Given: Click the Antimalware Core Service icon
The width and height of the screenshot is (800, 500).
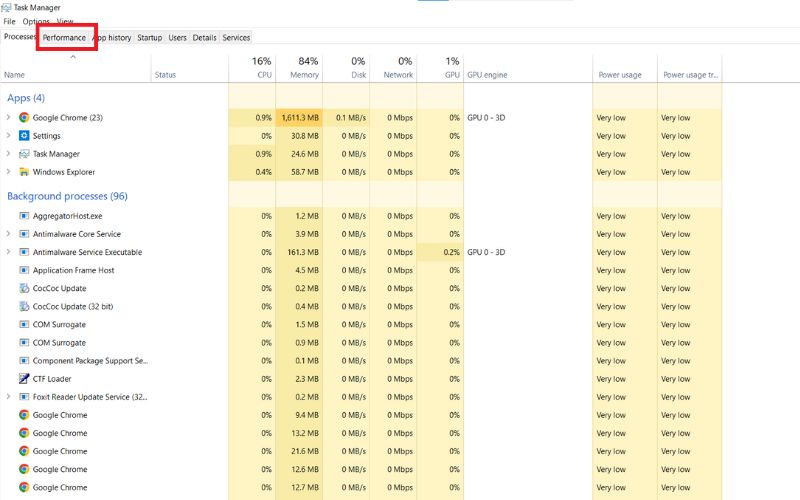Looking at the screenshot, I should pyautogui.click(x=24, y=234).
